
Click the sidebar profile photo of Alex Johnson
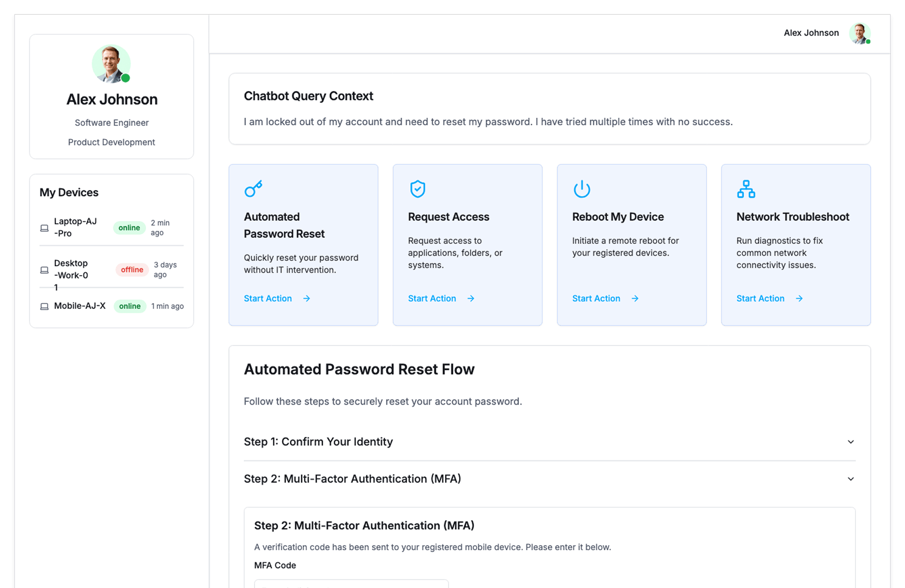111,64
